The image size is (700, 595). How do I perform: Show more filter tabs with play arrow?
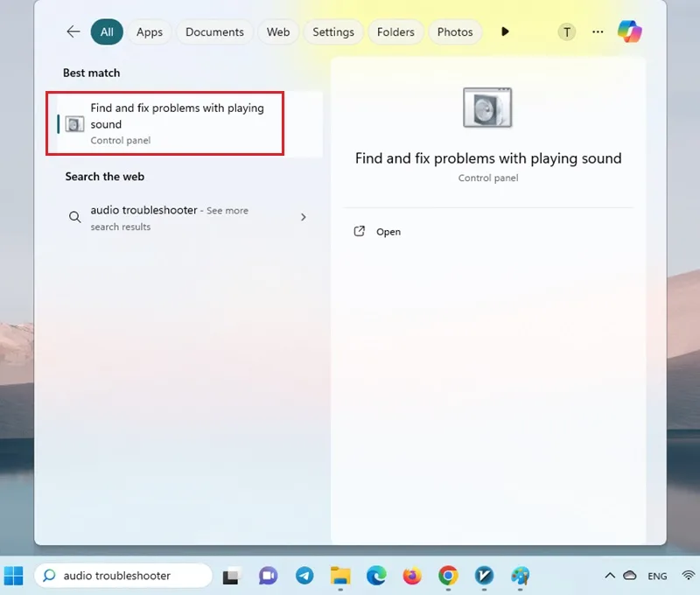(505, 31)
